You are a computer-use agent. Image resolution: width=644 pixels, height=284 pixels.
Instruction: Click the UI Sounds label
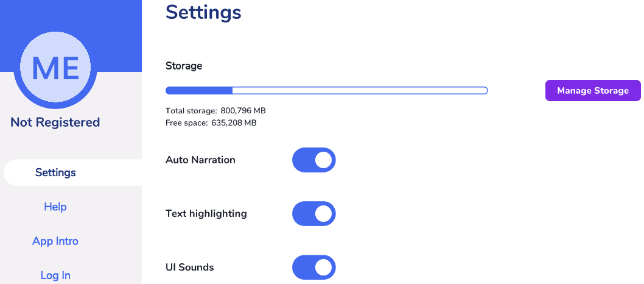190,267
